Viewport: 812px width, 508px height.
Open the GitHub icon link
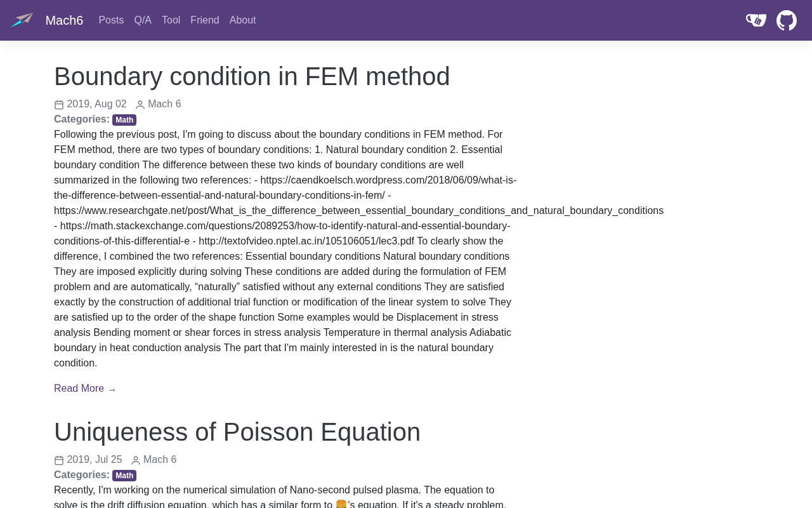tap(787, 20)
